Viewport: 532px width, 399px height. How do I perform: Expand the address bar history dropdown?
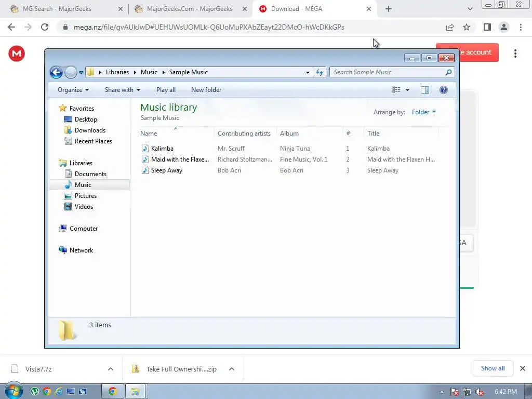click(x=308, y=72)
